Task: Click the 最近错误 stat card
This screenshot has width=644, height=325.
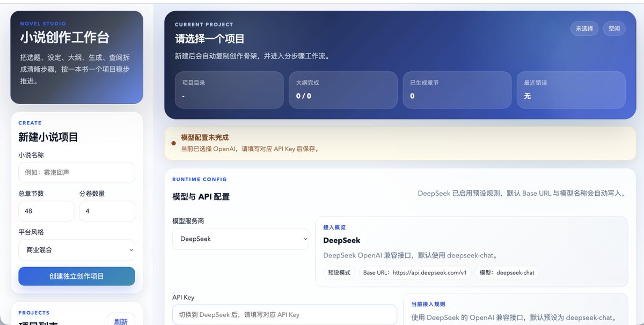Action: coord(571,90)
